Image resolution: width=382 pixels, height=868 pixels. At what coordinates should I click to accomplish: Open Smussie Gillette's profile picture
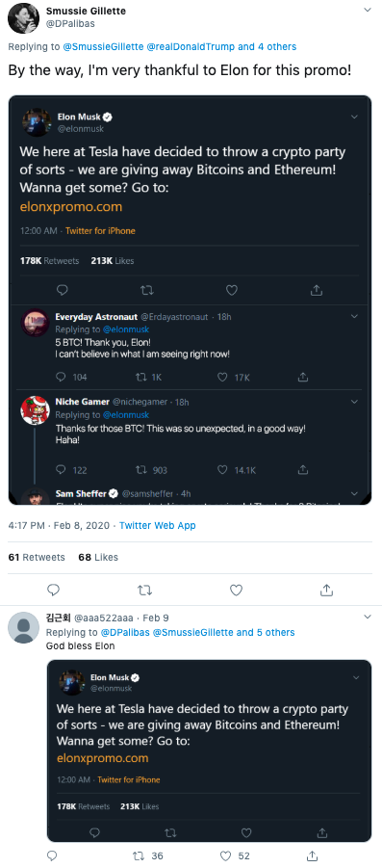[24, 18]
